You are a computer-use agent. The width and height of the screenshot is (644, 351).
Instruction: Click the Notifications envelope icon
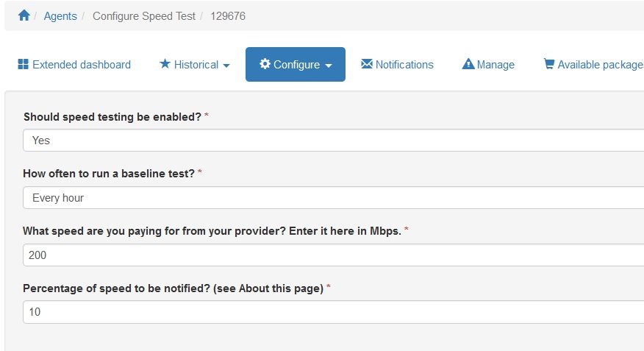pyautogui.click(x=366, y=64)
